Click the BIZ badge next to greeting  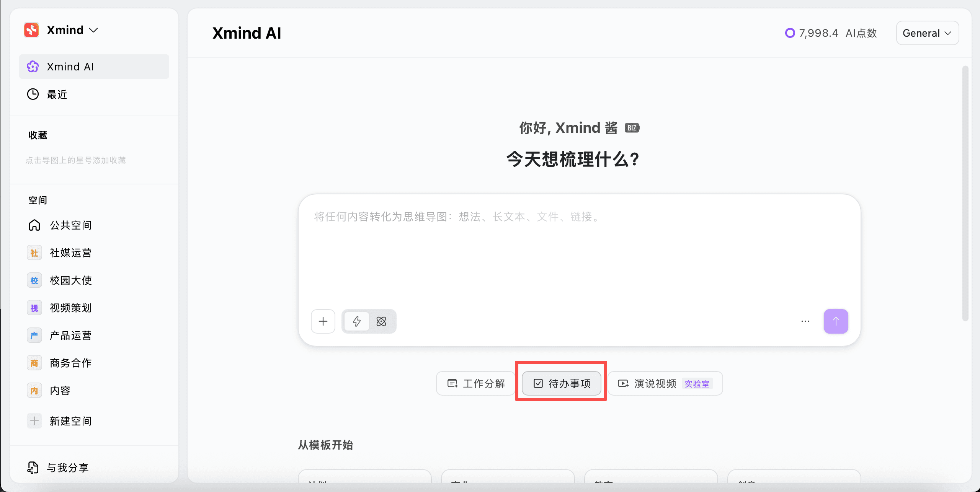tap(632, 128)
